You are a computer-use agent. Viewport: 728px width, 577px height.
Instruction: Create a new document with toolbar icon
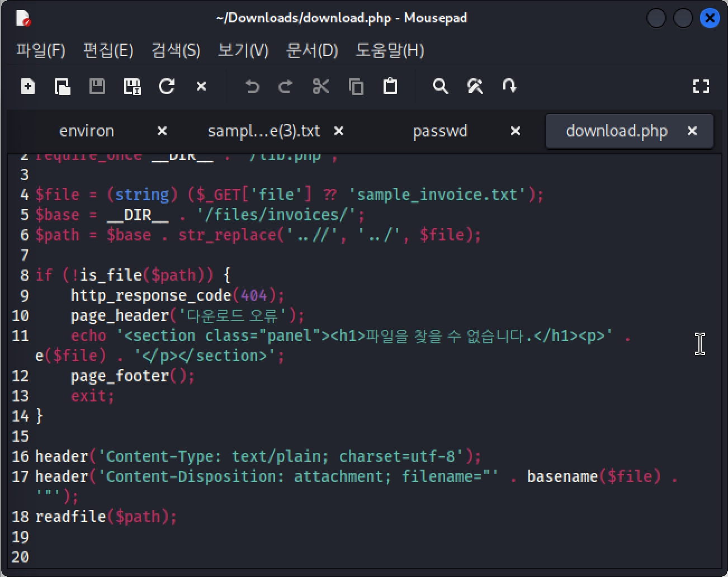point(28,86)
